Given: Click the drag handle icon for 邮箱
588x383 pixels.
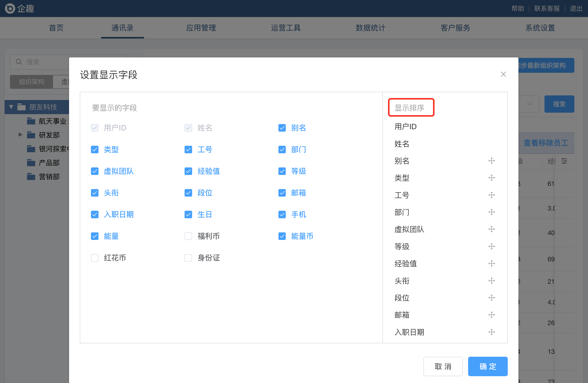Looking at the screenshot, I should click(491, 315).
